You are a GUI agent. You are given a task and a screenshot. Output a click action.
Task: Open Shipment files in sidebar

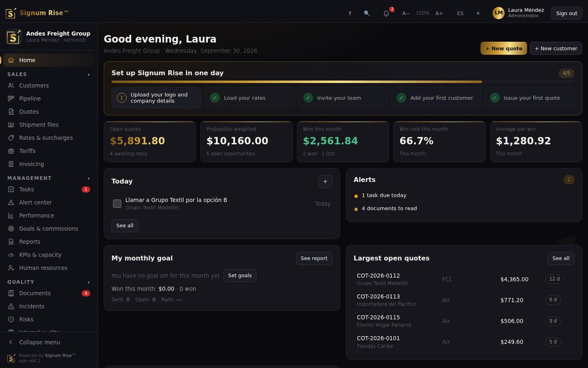pyautogui.click(x=49, y=125)
